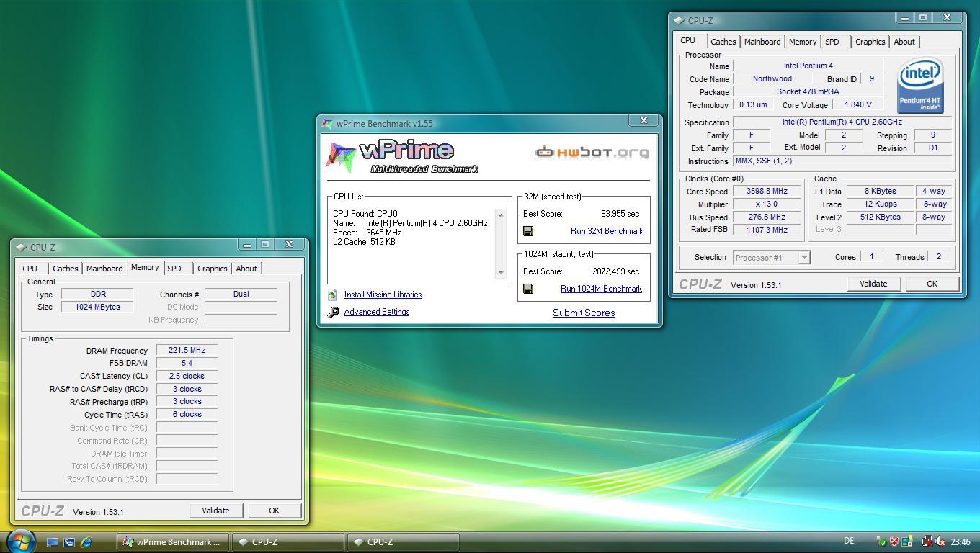Click the Multiplier x 13.0 value

point(767,204)
